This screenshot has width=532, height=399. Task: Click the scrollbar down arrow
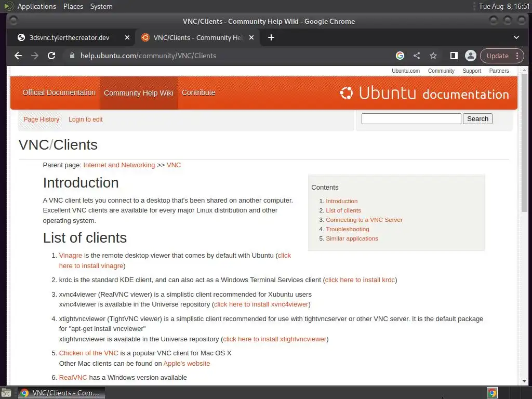tap(525, 381)
